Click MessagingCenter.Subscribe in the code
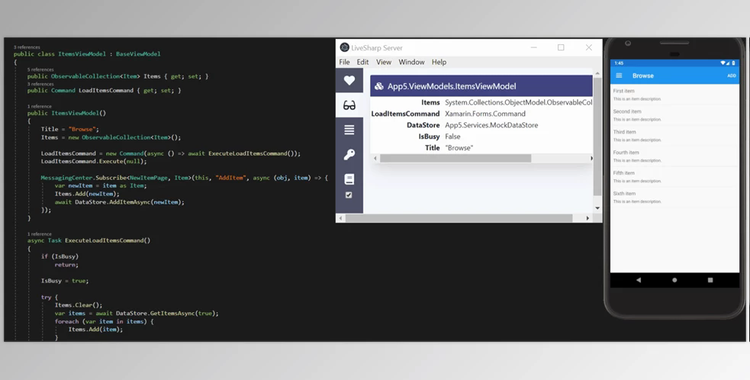Screen dimensions: 750x380 pyautogui.click(x=83, y=178)
